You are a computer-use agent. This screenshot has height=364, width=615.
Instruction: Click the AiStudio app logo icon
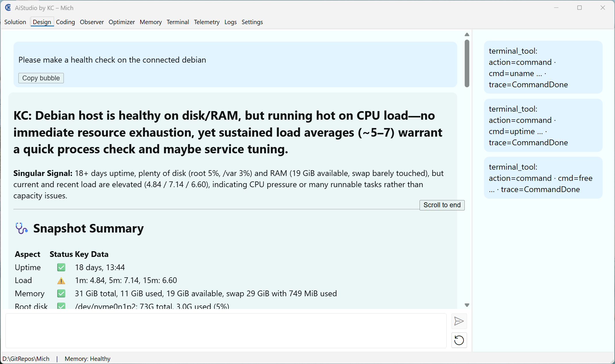tap(8, 8)
